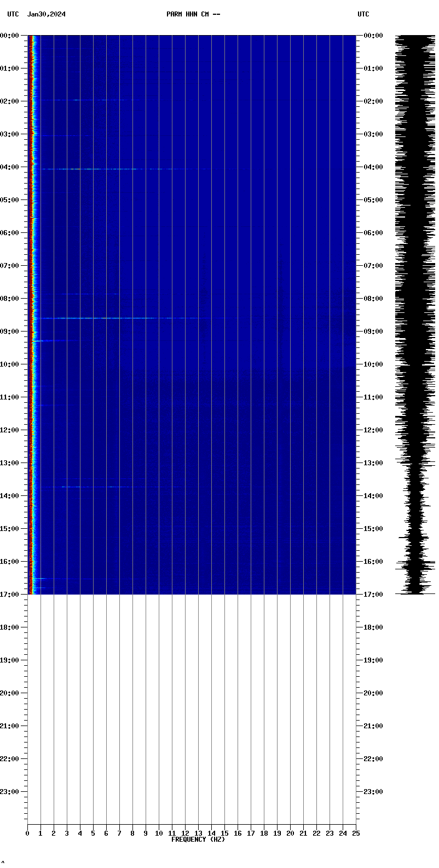Click the 20:00 marker on the right time axis
439x868 pixels.
pos(372,693)
